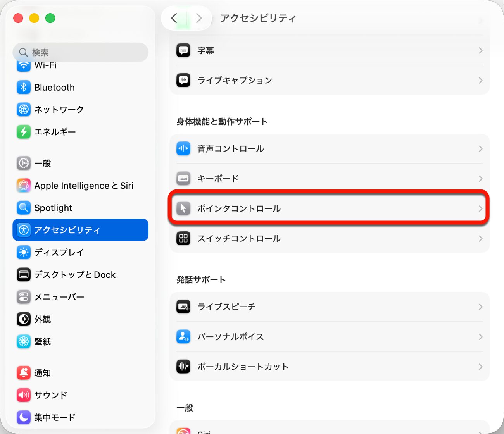Click the スイッチコントロール grid icon

tap(183, 238)
